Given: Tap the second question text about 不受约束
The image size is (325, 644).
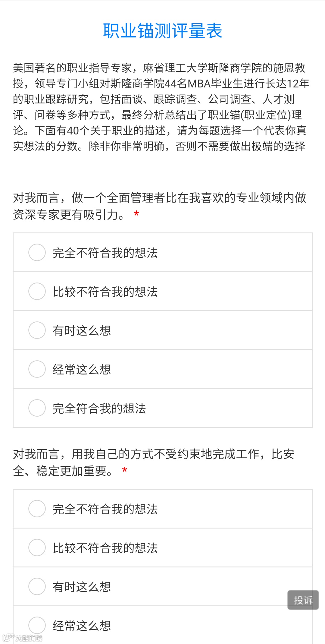Looking at the screenshot, I should (x=154, y=462).
